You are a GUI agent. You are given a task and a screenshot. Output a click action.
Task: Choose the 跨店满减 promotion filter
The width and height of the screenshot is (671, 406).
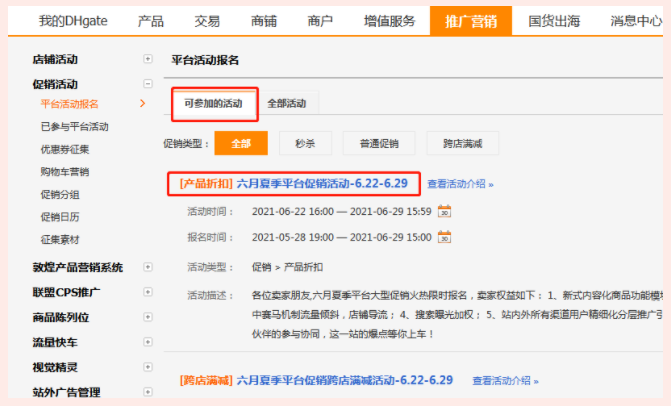pyautogui.click(x=463, y=144)
